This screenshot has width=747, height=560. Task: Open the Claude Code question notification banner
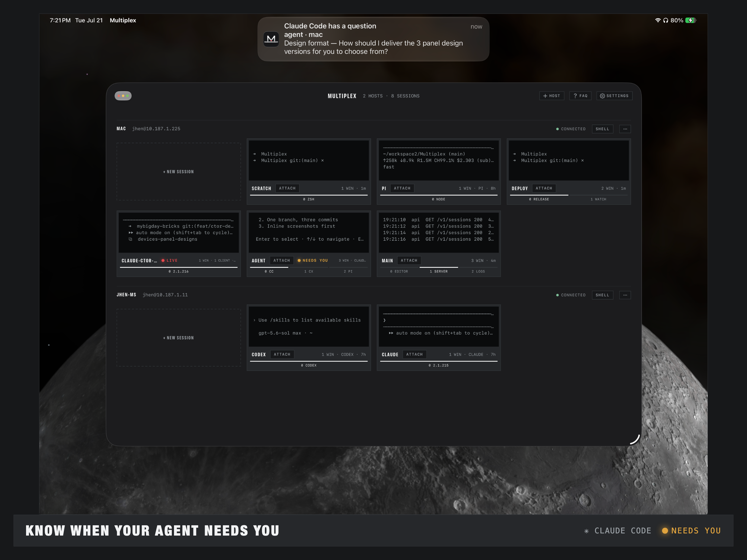coord(373,39)
